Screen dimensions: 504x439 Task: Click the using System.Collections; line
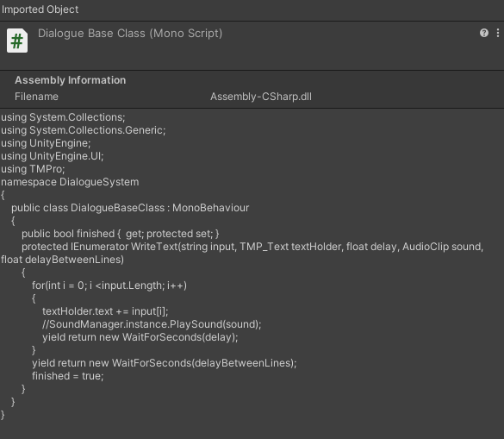click(x=63, y=117)
